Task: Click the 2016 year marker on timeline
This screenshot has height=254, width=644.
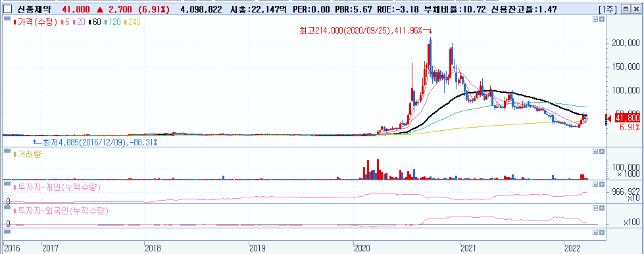Action: click(12, 247)
